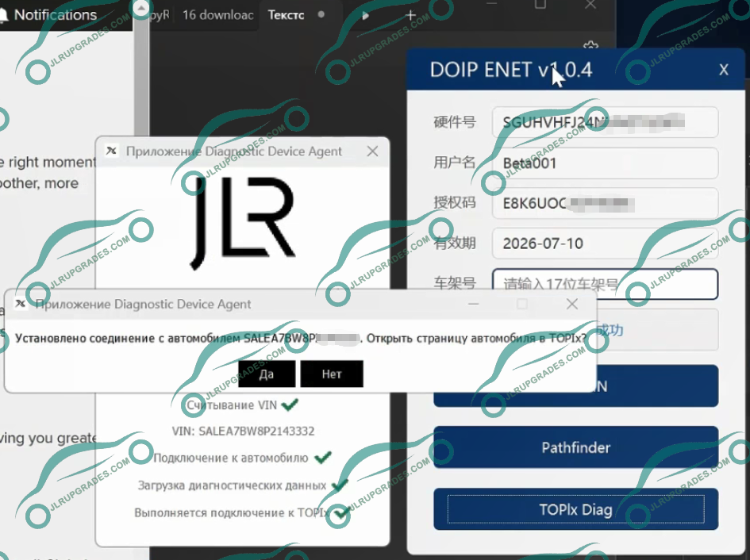Click the 有效期 label
Screen dimensions: 750x560
point(455,244)
